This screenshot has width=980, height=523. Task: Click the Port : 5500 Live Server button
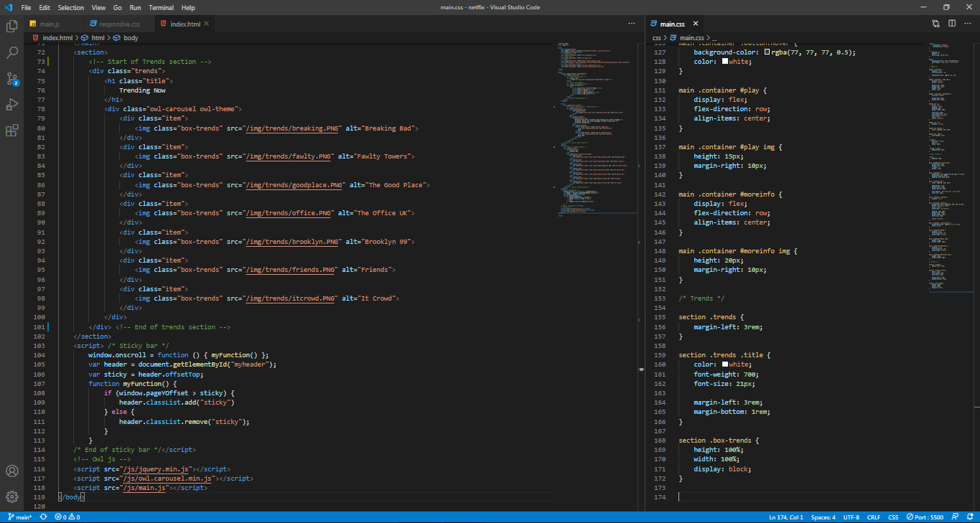pos(925,517)
